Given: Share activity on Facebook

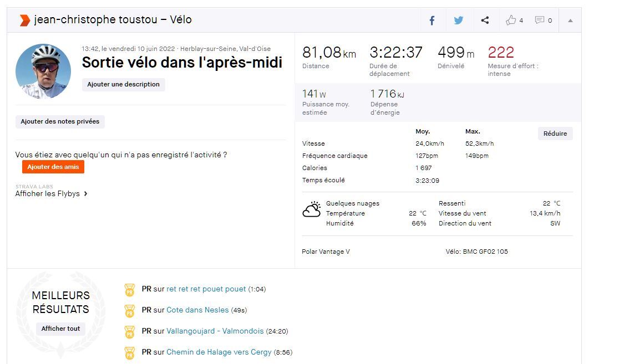Looking at the screenshot, I should click(x=432, y=20).
